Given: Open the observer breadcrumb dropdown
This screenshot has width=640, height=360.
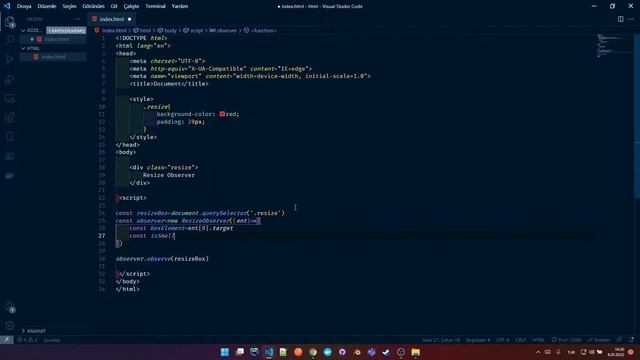Looking at the screenshot, I should pos(223,31).
